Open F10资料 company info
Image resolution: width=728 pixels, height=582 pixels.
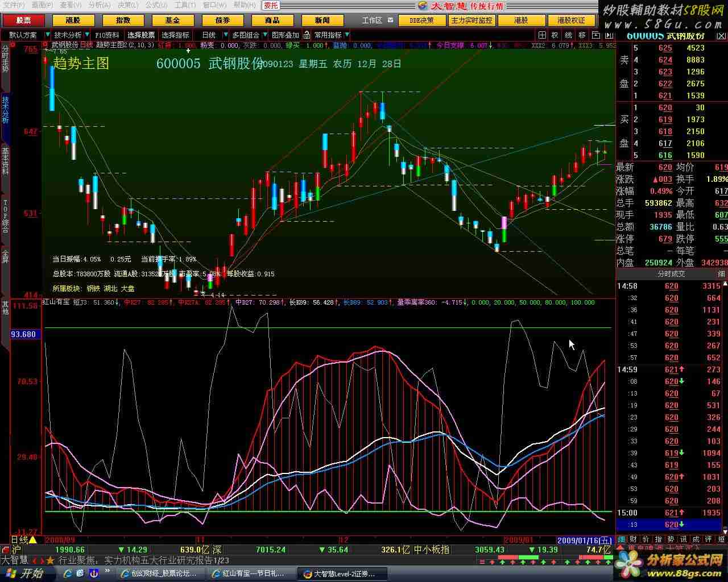point(107,35)
